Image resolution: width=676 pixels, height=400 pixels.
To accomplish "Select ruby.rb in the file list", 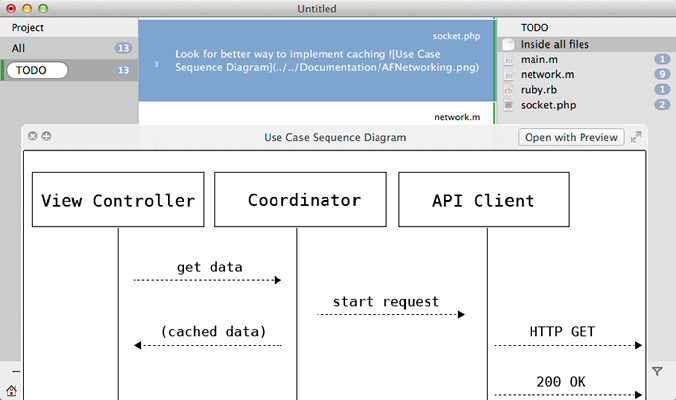I will 586,90.
